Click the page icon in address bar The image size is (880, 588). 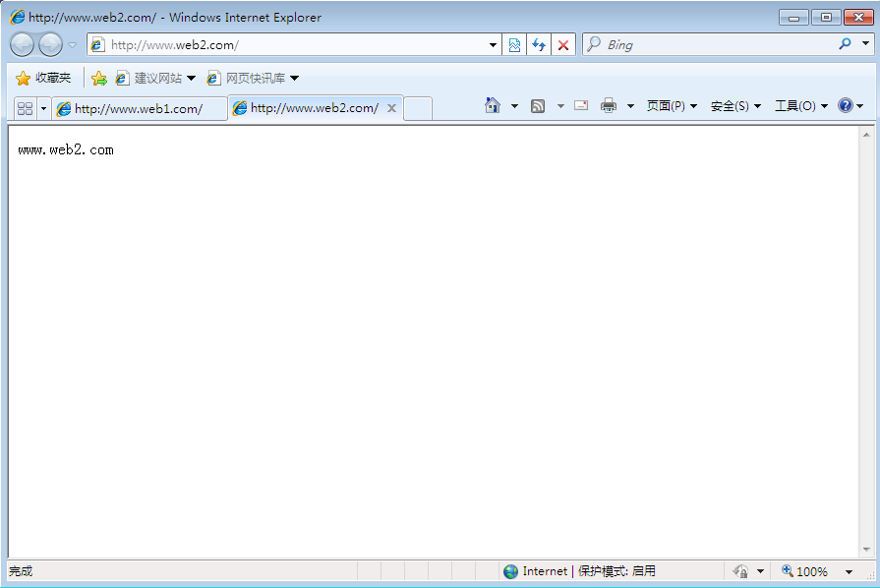97,45
